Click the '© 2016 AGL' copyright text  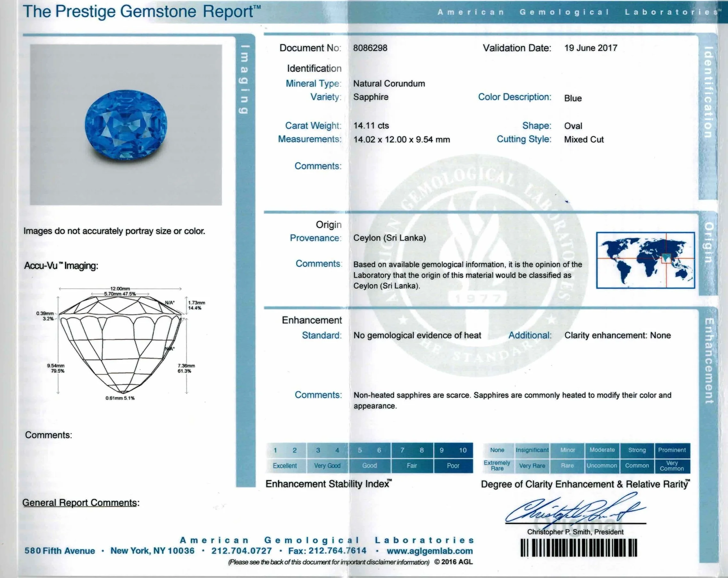pos(454,562)
